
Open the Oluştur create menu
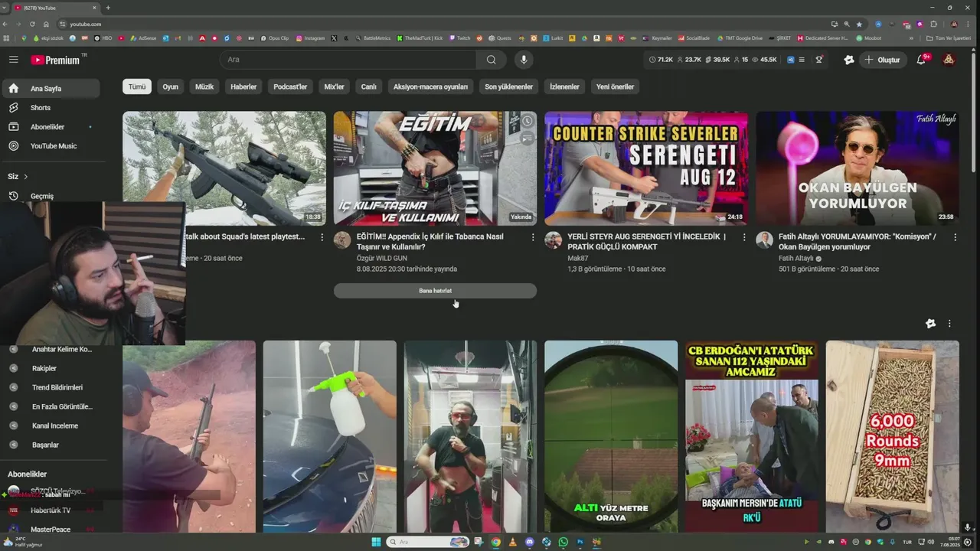click(x=882, y=60)
